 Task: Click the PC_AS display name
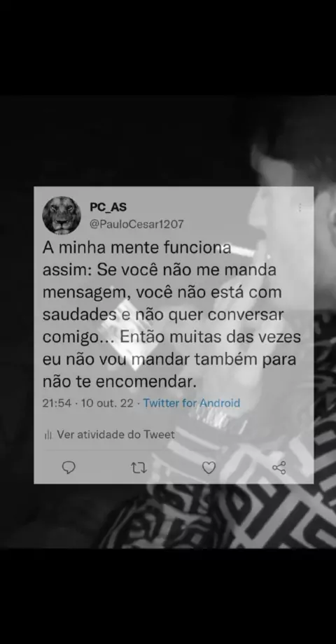click(108, 207)
